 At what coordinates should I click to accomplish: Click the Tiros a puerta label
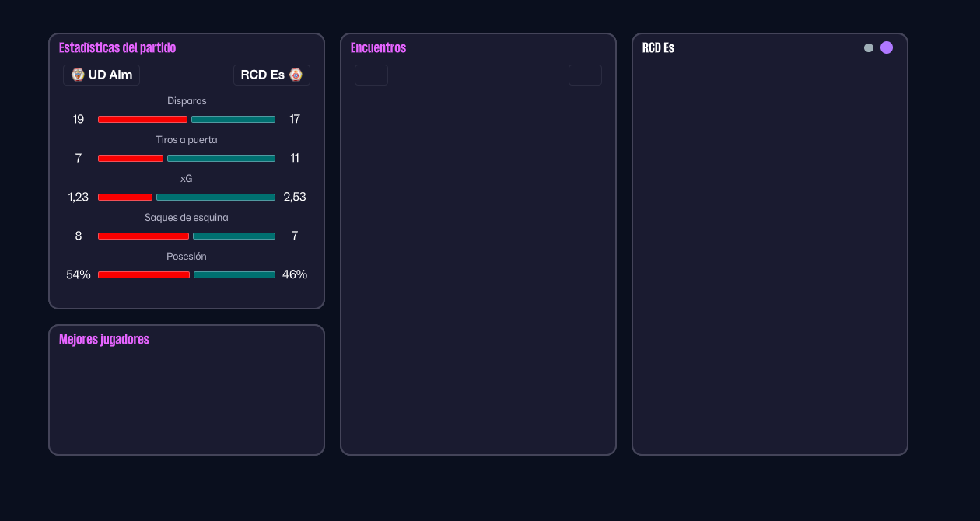tap(187, 140)
